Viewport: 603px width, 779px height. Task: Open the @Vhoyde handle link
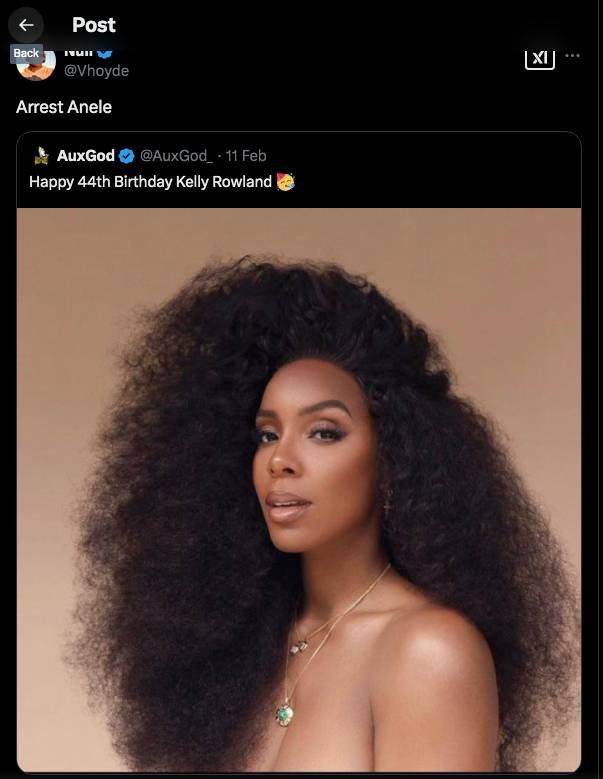(96, 71)
